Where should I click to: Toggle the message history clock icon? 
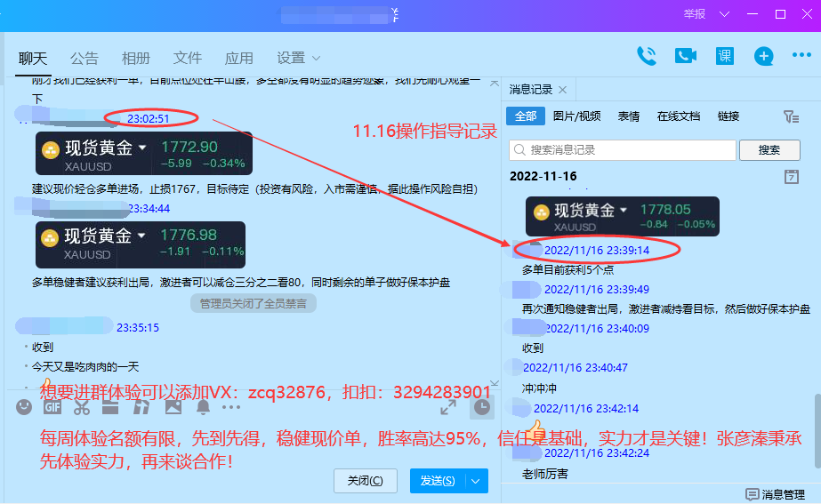(481, 407)
